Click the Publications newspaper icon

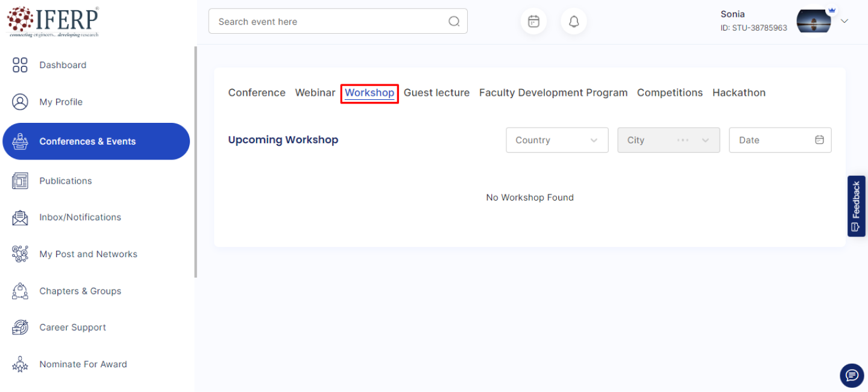click(x=20, y=181)
